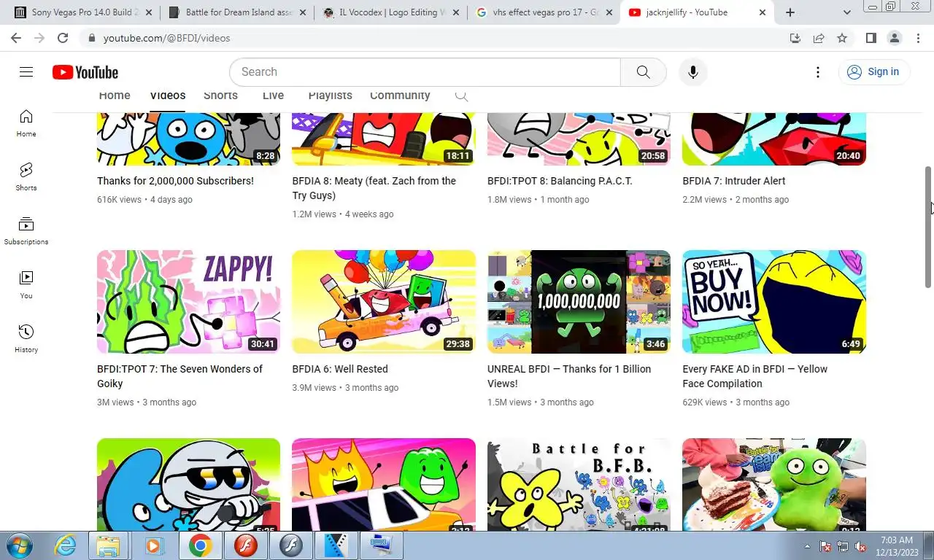Close the Sony Vegas Pro 14.0 tab
The image size is (934, 560).
click(x=149, y=12)
